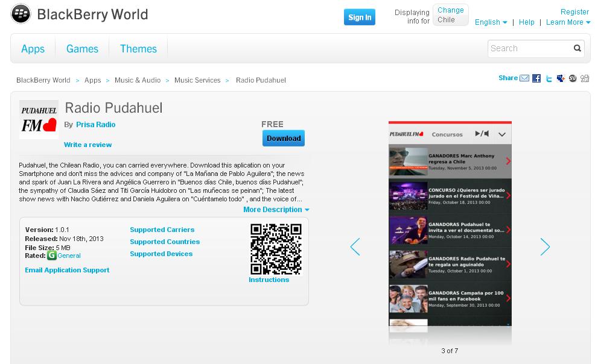The image size is (595, 364).
Task: Expand the Learn More dropdown
Action: 568,22
